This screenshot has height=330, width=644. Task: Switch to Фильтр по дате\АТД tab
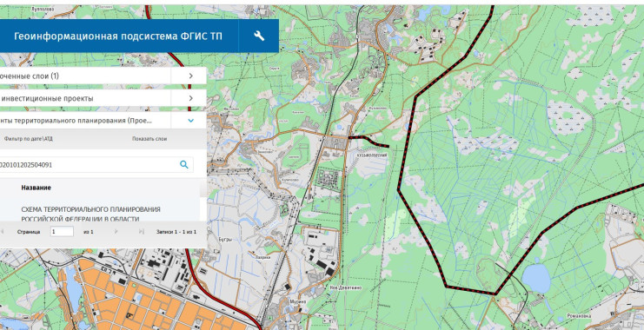click(29, 139)
